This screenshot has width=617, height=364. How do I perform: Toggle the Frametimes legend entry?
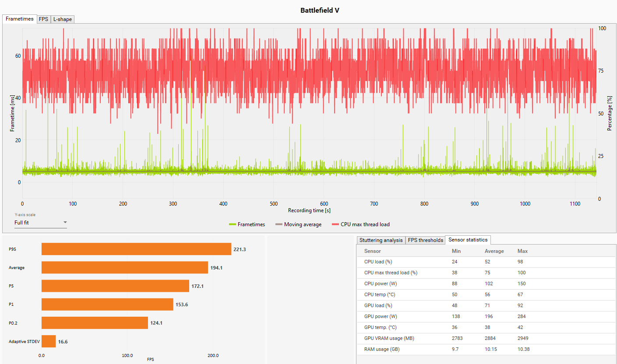pyautogui.click(x=247, y=224)
